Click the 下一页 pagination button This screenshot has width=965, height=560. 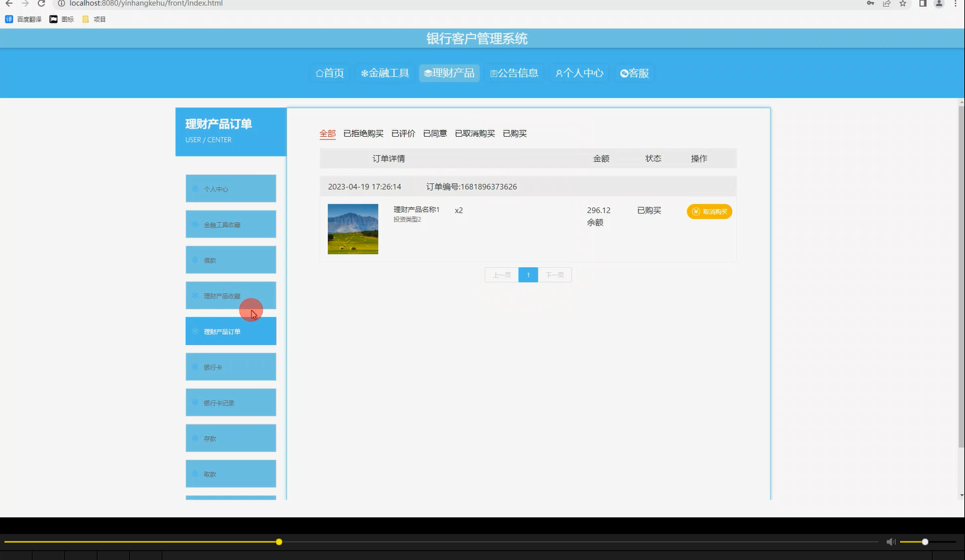(554, 274)
